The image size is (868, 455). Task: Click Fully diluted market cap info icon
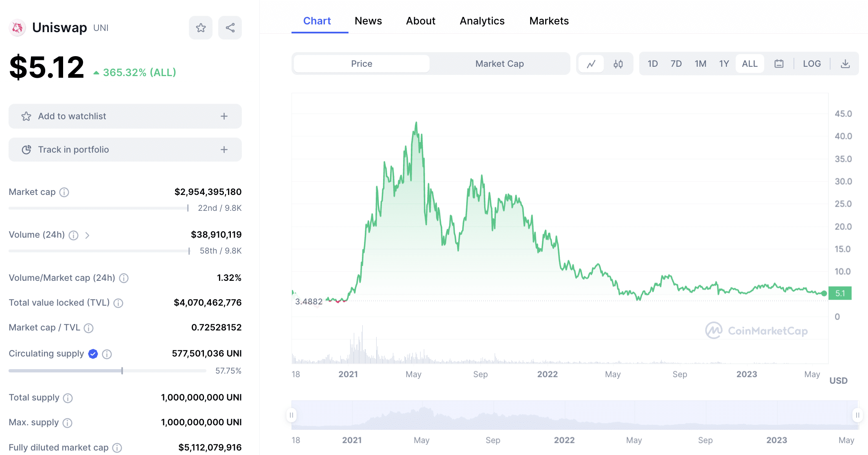pos(117,448)
